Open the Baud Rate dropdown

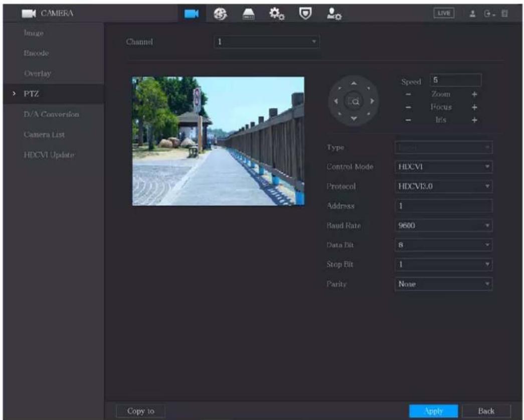[x=443, y=225]
